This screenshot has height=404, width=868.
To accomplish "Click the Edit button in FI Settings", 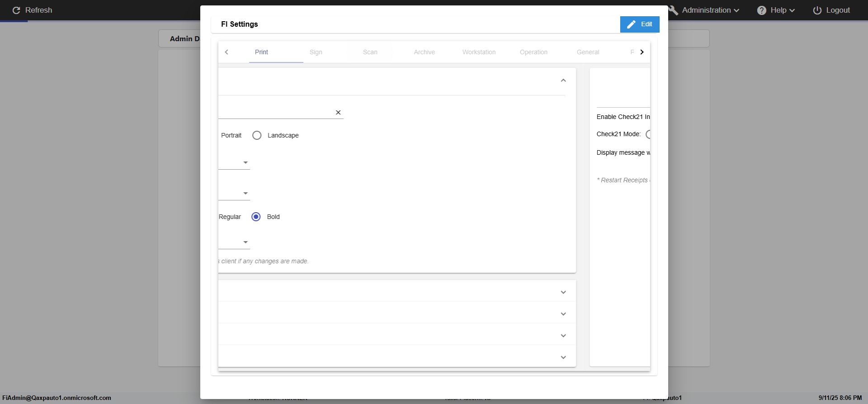I will (639, 24).
